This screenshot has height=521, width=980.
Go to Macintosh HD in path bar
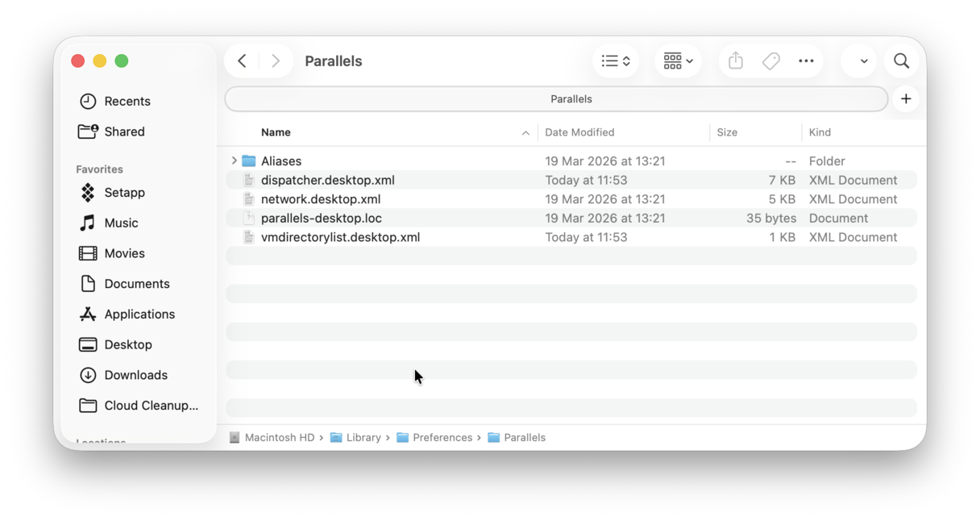click(x=272, y=437)
